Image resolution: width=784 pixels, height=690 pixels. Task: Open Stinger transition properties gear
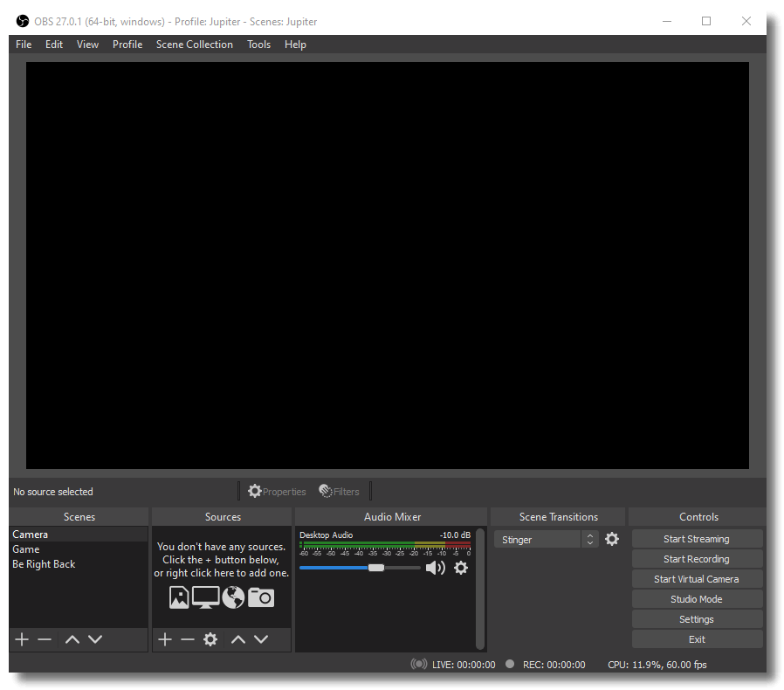pos(611,539)
